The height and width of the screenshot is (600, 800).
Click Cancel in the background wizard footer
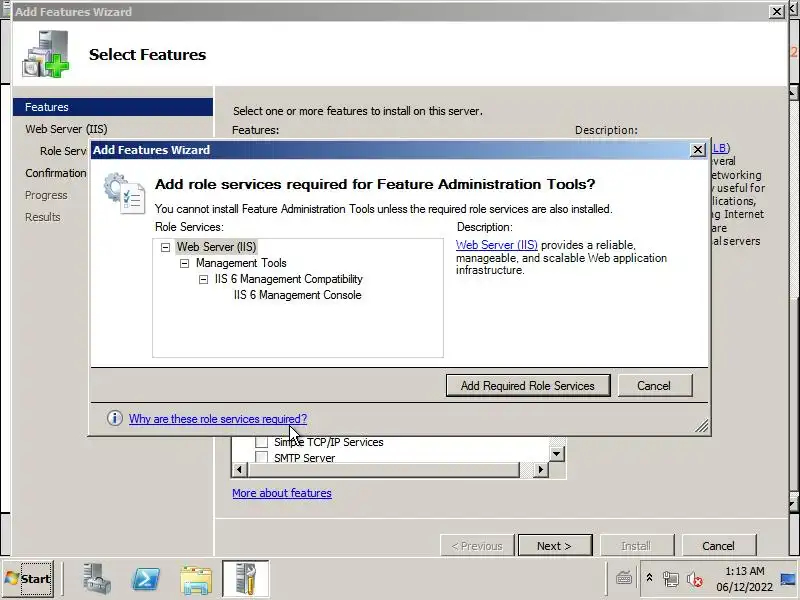pyautogui.click(x=718, y=546)
